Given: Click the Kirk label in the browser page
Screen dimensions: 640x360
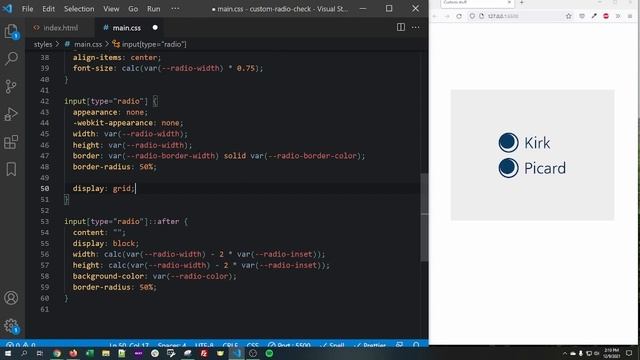Looking at the screenshot, I should click(537, 143).
